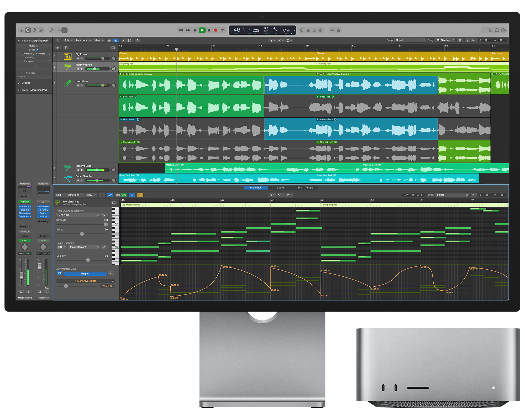The width and height of the screenshot is (525, 420).
Task: Click the blue Region automation button
Action: pos(85,274)
